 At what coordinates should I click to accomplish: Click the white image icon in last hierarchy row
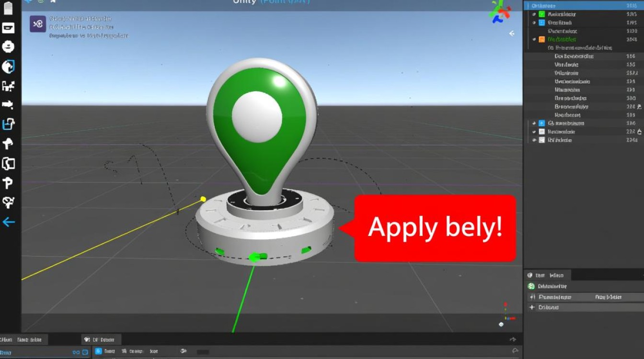pos(541,140)
